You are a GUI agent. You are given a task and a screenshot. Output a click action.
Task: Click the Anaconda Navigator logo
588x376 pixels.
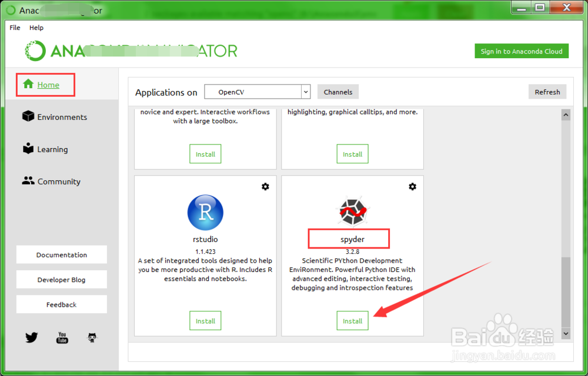(x=131, y=51)
